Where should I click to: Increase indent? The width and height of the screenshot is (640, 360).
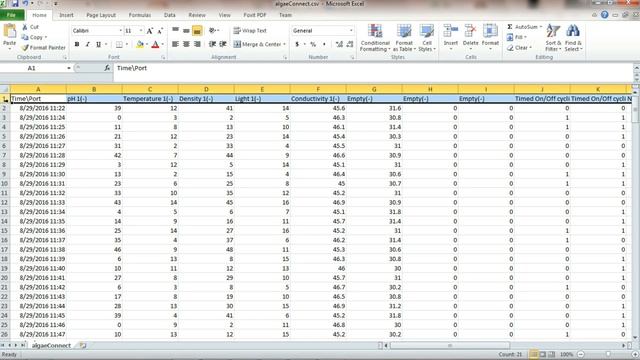[x=223, y=44]
